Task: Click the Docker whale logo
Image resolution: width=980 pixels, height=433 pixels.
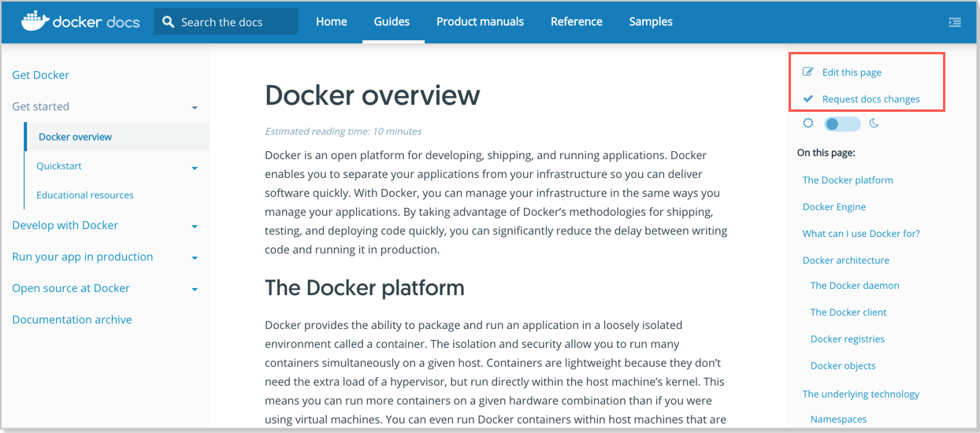Action: coord(35,21)
